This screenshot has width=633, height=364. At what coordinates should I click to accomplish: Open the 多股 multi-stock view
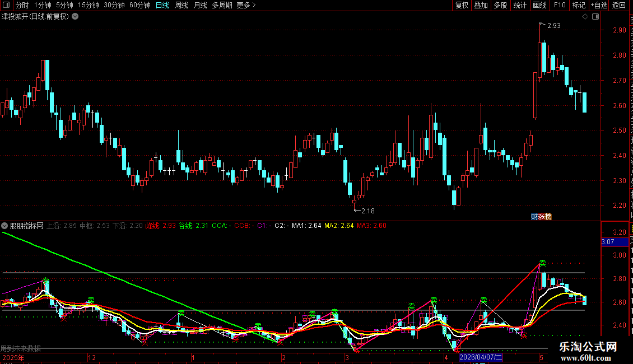click(x=501, y=5)
